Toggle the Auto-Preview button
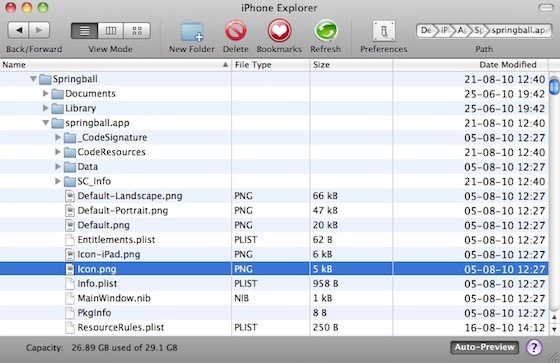 click(485, 347)
